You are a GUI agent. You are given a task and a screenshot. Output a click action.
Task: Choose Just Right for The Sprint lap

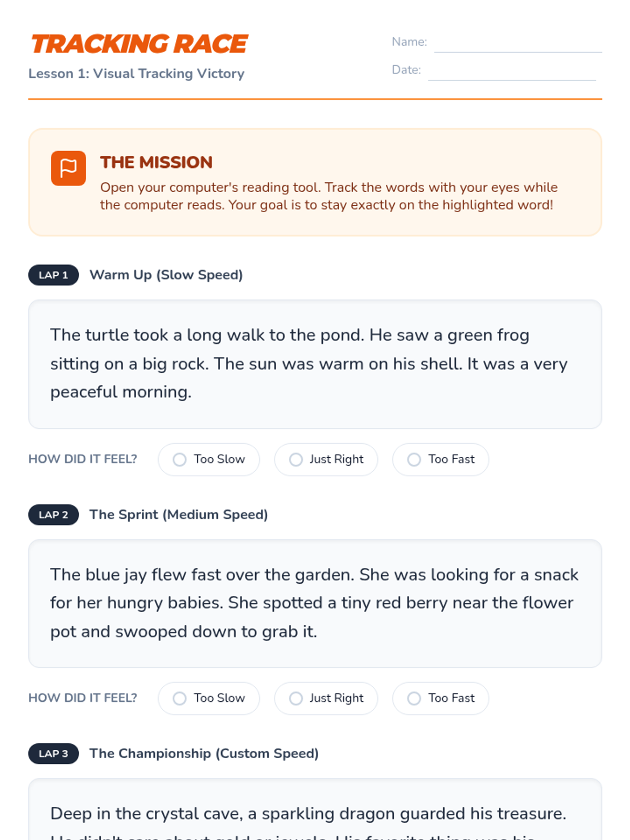[296, 698]
